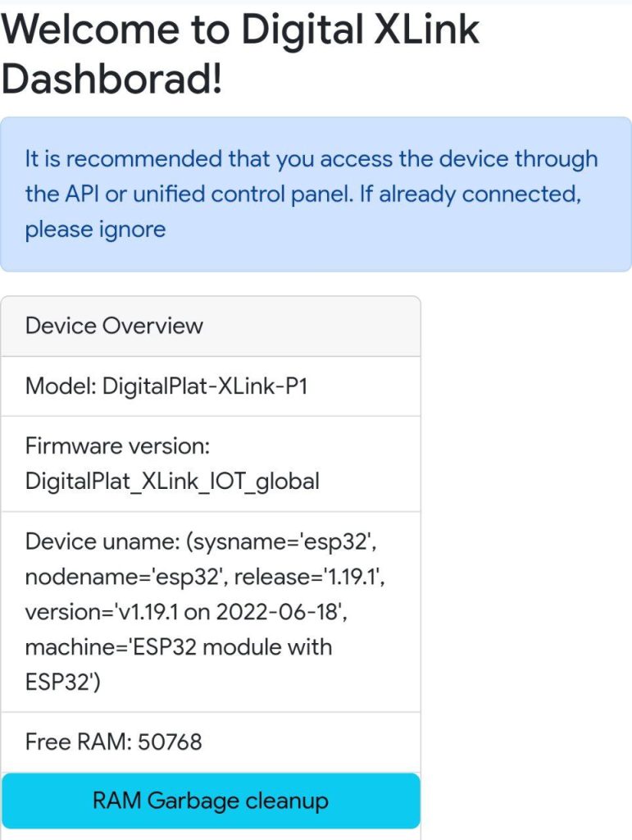Click the RAM Garbage cleanup button
632x840 pixels.
click(211, 801)
